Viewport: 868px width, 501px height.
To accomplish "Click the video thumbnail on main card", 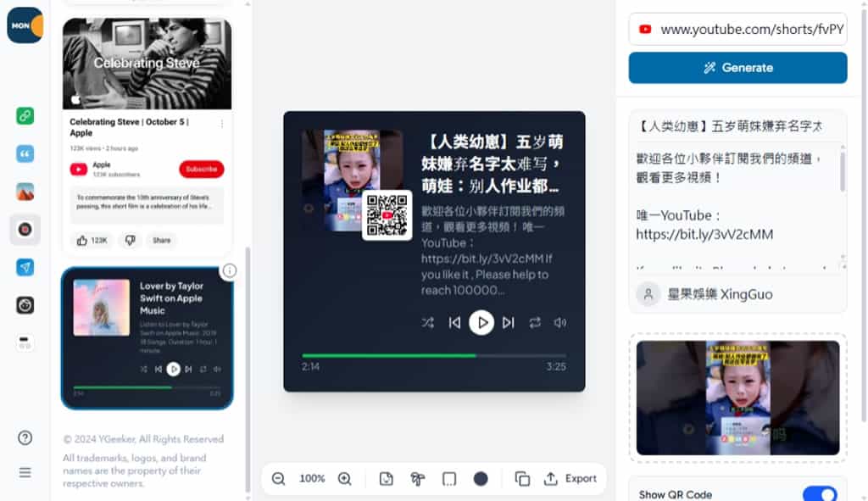I will click(x=352, y=181).
